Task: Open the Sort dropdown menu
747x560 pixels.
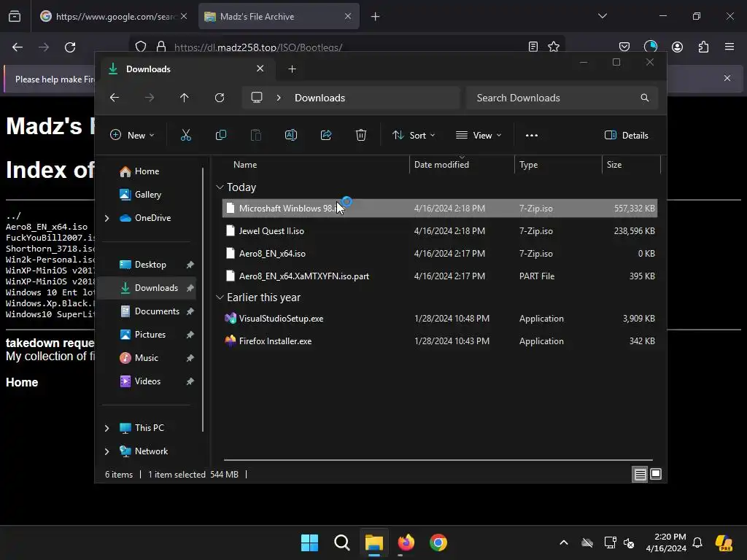Action: 414,135
